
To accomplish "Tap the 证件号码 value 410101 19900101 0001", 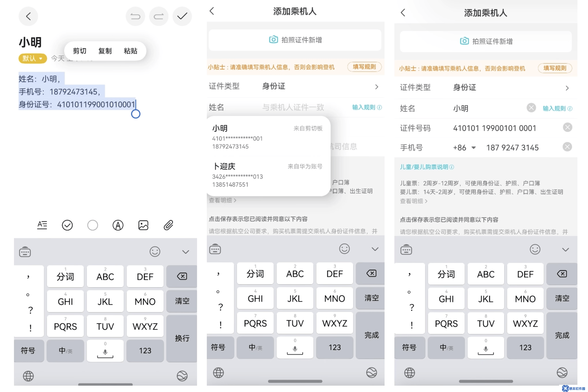I will click(x=494, y=128).
